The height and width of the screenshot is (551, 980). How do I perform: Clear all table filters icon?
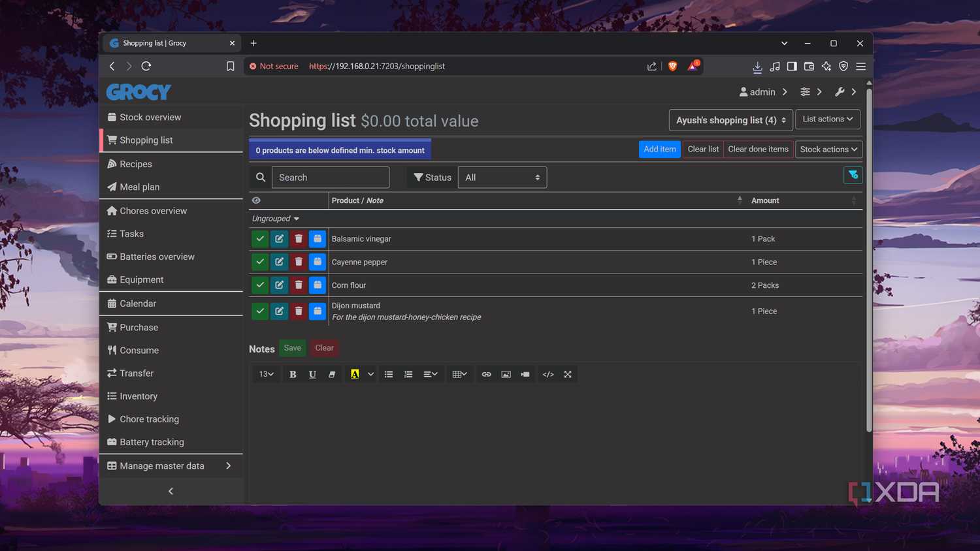click(853, 175)
